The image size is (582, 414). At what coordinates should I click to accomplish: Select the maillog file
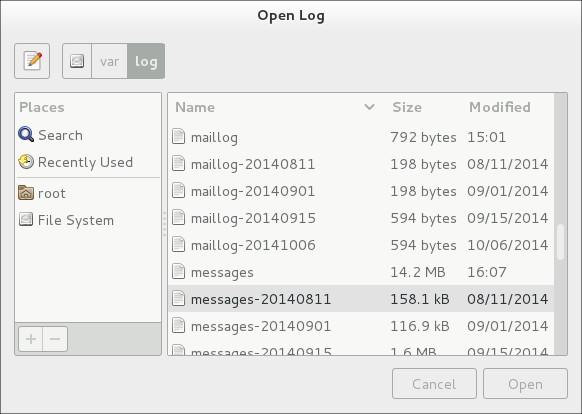[x=361, y=137]
